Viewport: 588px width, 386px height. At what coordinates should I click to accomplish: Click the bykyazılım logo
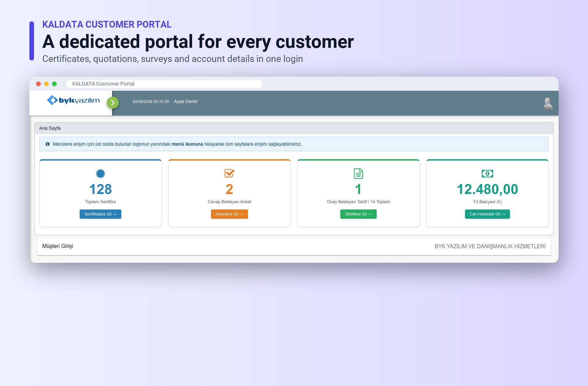[x=73, y=100]
